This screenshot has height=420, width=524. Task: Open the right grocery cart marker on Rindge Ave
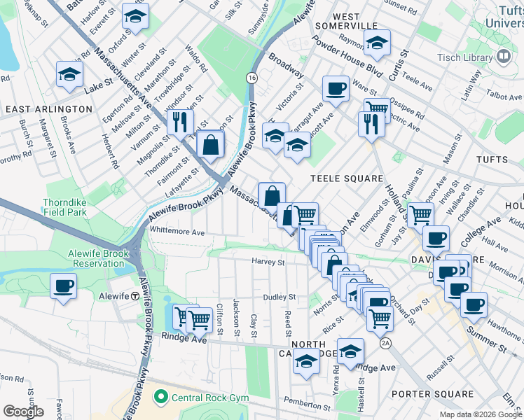[x=199, y=323]
